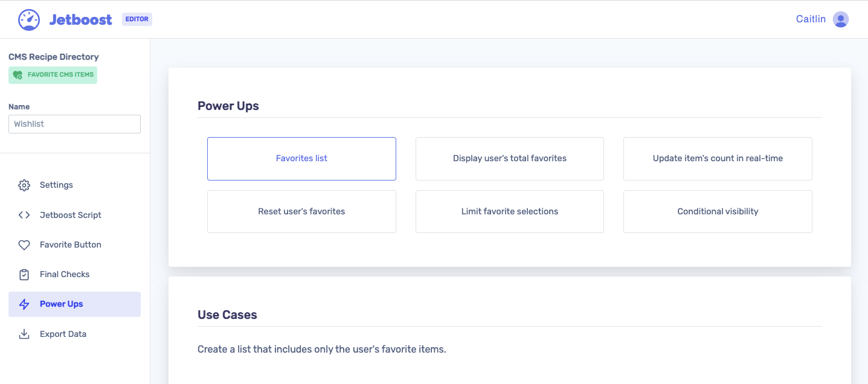This screenshot has width=868, height=384.
Task: Enable the Update item's count in real-time option
Action: tap(718, 158)
